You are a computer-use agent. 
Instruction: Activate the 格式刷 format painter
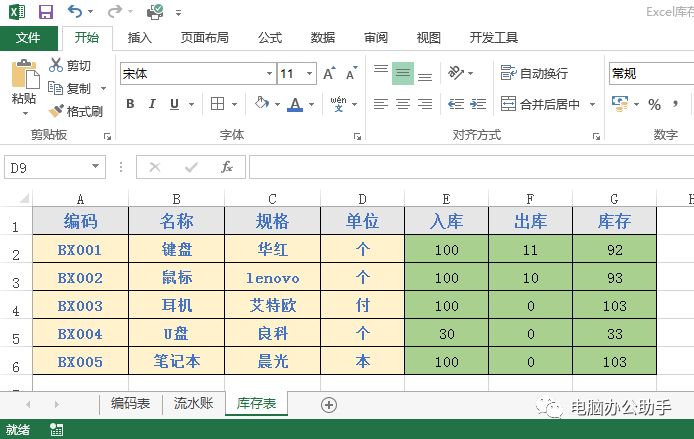pyautogui.click(x=76, y=111)
